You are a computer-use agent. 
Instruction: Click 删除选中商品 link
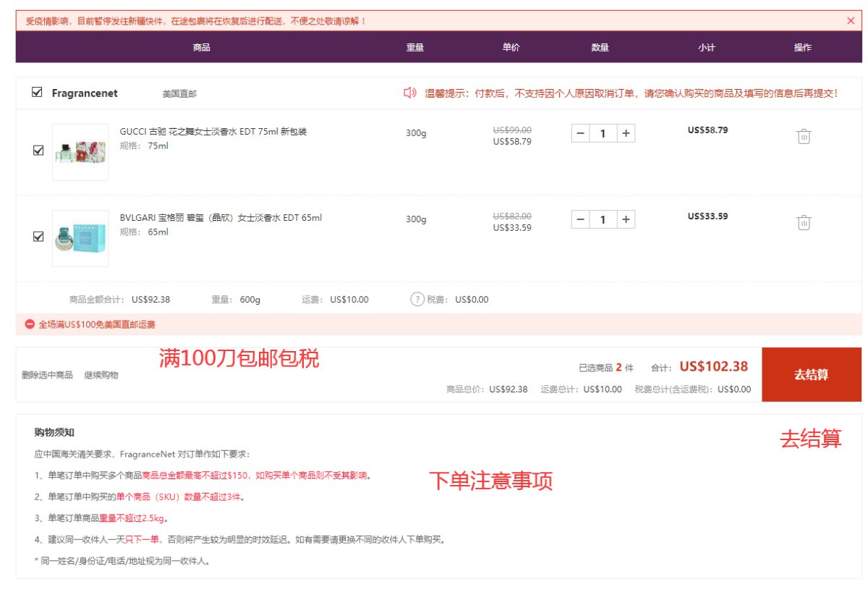47,375
